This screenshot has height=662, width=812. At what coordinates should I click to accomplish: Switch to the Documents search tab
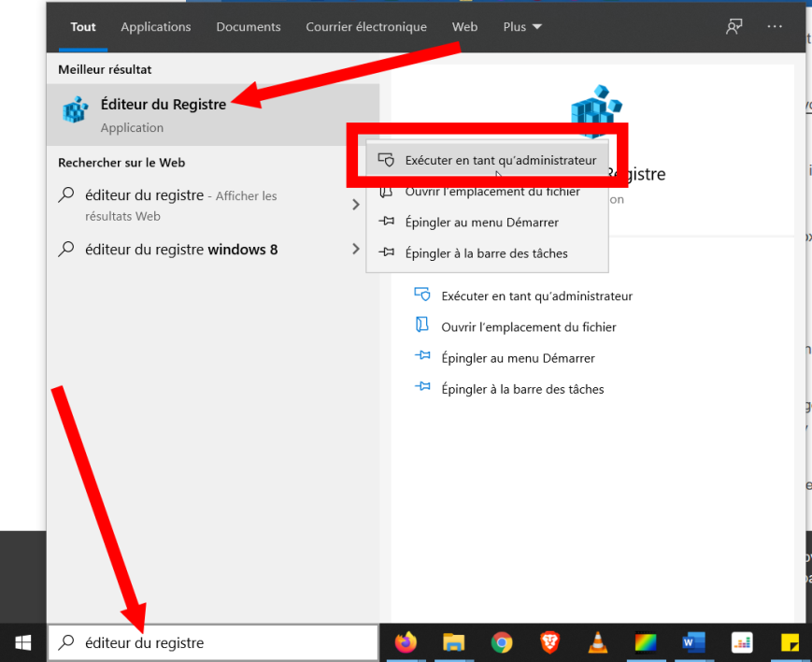pos(248,27)
